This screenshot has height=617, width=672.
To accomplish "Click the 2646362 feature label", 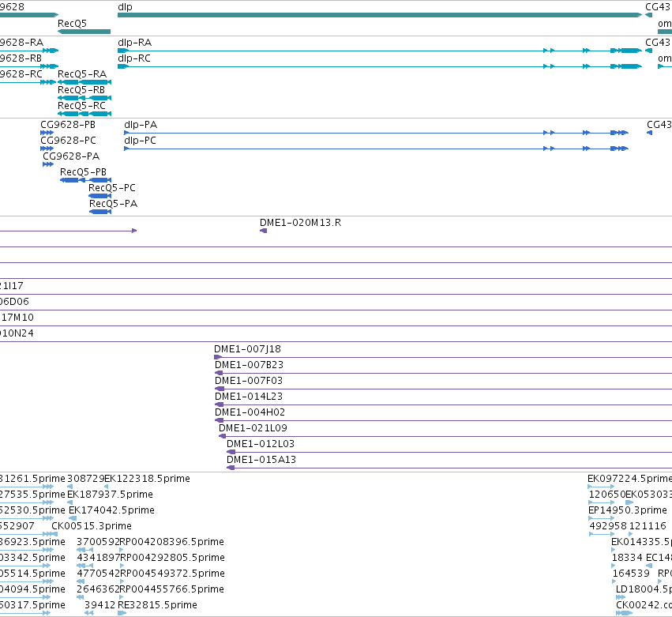I will click(x=98, y=589).
